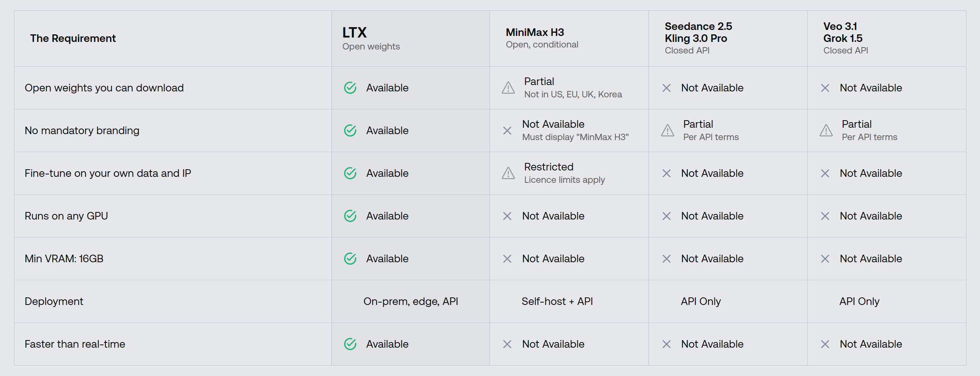Click the 'Deployment' row label
Viewport: 980px width, 376px height.
coord(54,301)
